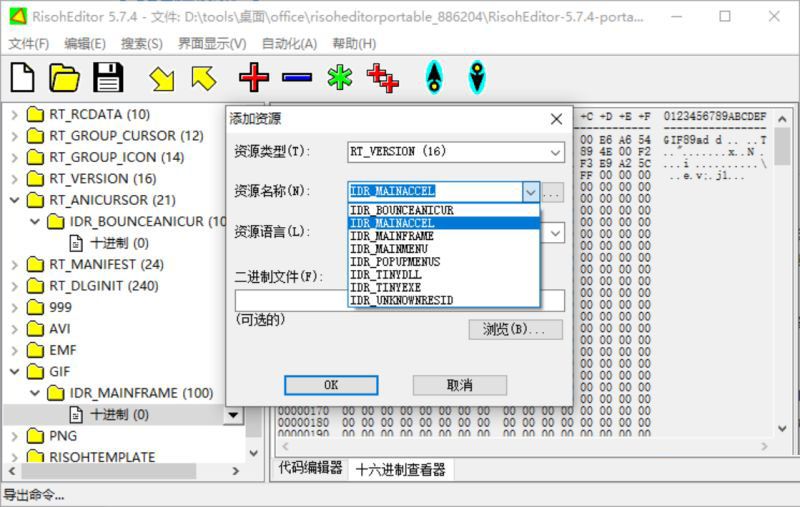Image resolution: width=800 pixels, height=507 pixels.
Task: Click the yellow up-left arrow export icon
Action: (204, 79)
